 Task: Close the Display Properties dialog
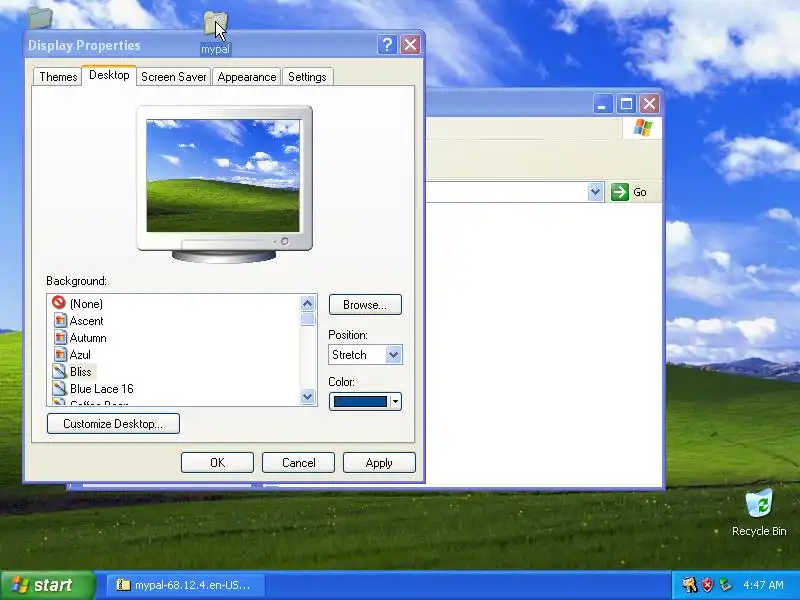click(410, 45)
